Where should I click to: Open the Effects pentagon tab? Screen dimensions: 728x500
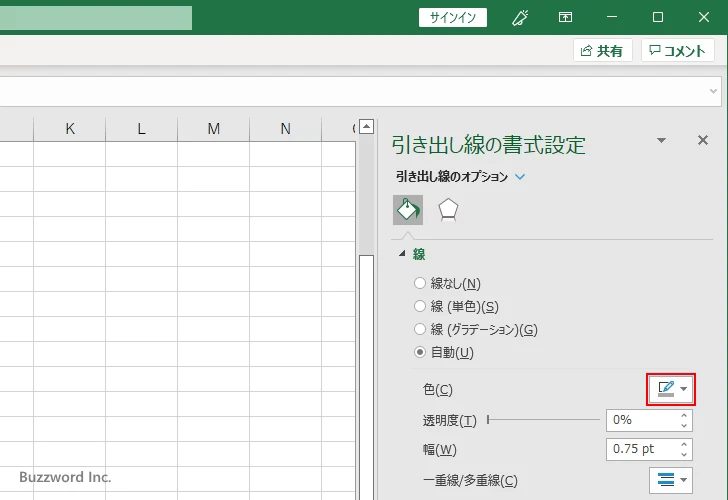point(448,210)
